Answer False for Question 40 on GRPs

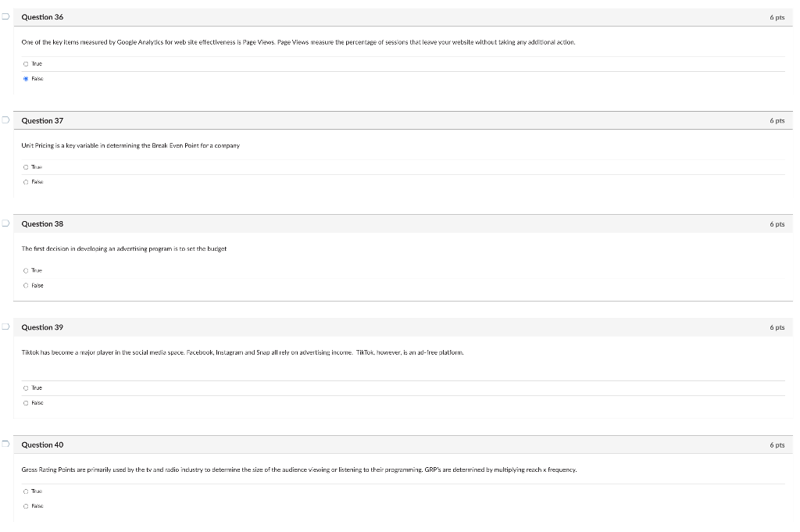point(26,506)
